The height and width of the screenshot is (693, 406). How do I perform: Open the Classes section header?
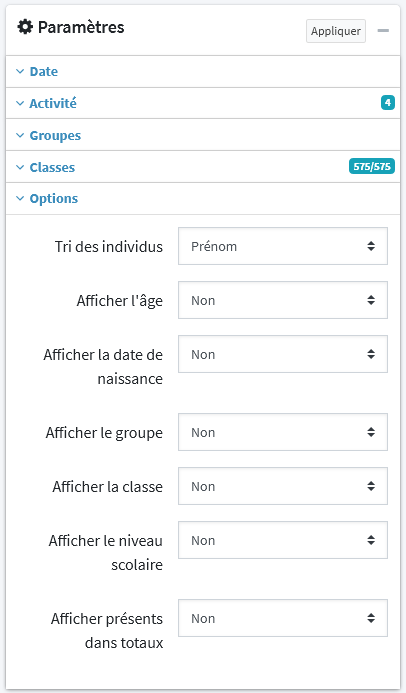point(203,167)
